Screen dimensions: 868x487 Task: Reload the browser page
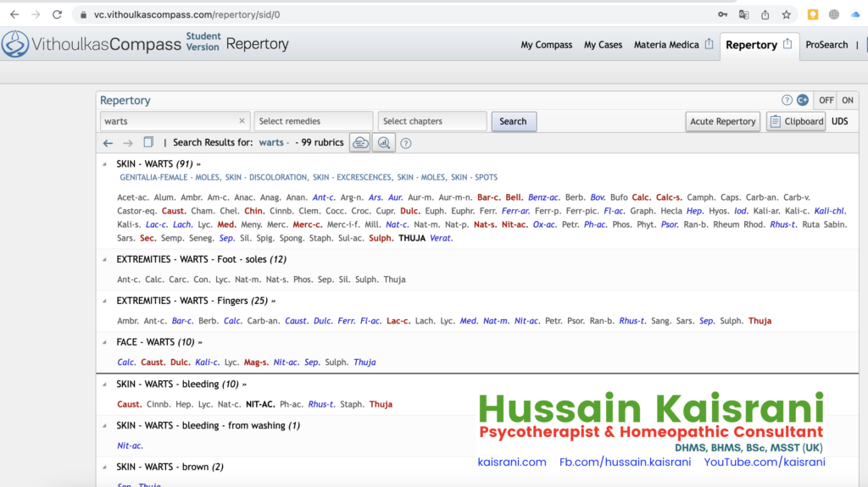click(x=57, y=14)
